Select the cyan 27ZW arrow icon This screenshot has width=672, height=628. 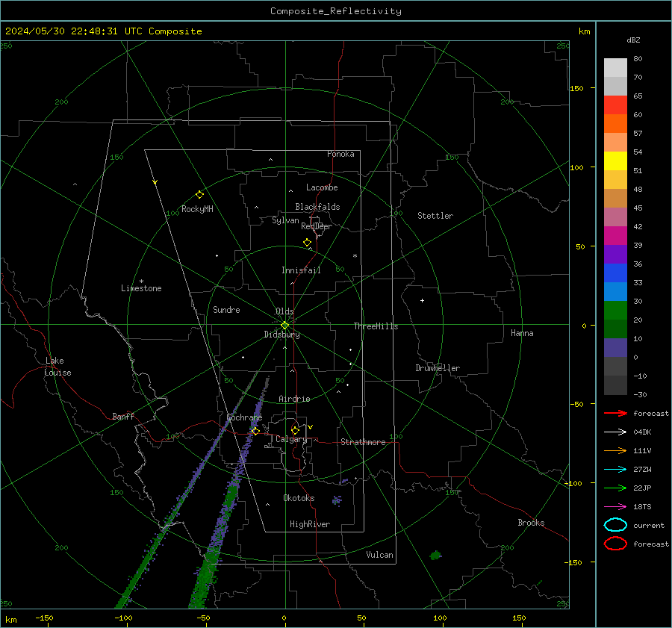[615, 470]
